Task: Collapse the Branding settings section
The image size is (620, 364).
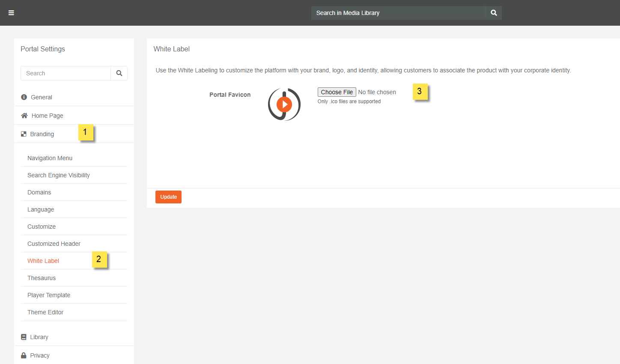Action: click(42, 133)
